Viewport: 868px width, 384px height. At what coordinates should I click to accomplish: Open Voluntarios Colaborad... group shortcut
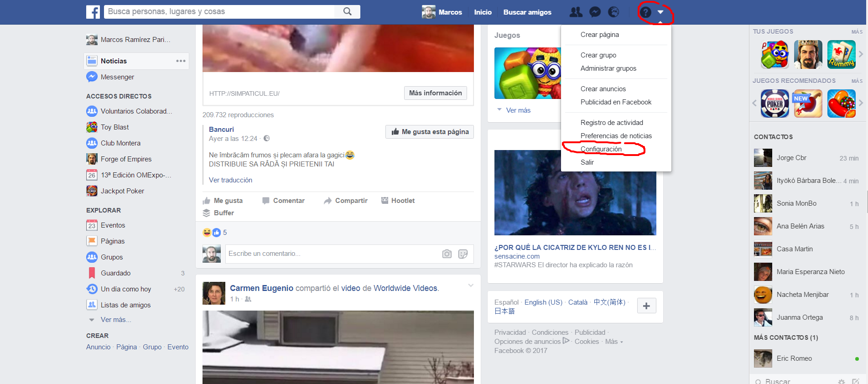(136, 111)
